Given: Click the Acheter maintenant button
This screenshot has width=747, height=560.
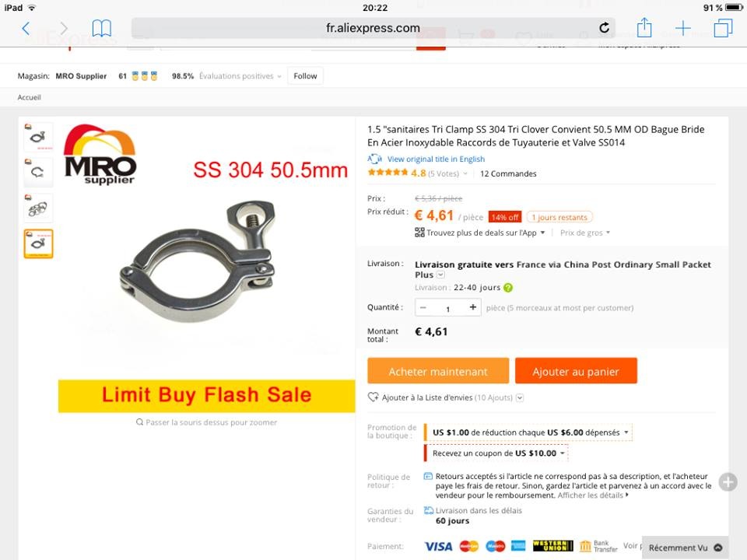Looking at the screenshot, I should (x=438, y=371).
